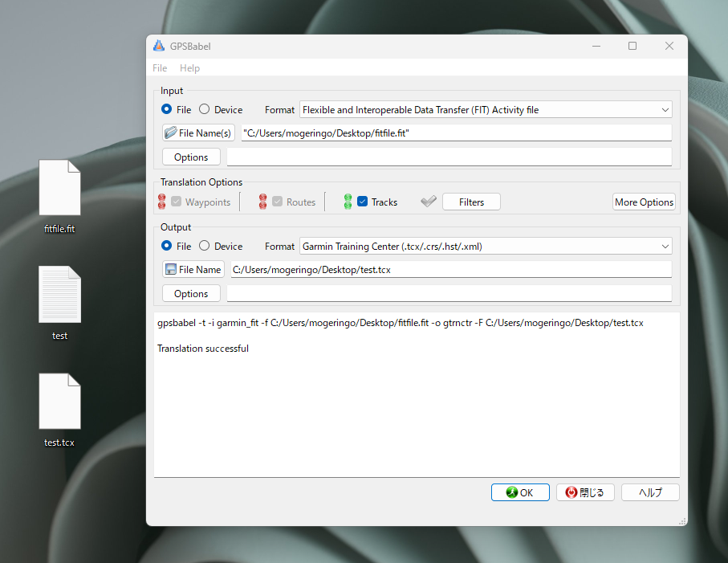This screenshot has height=563, width=728.
Task: Select Device radio button under Input
Action: tap(205, 109)
